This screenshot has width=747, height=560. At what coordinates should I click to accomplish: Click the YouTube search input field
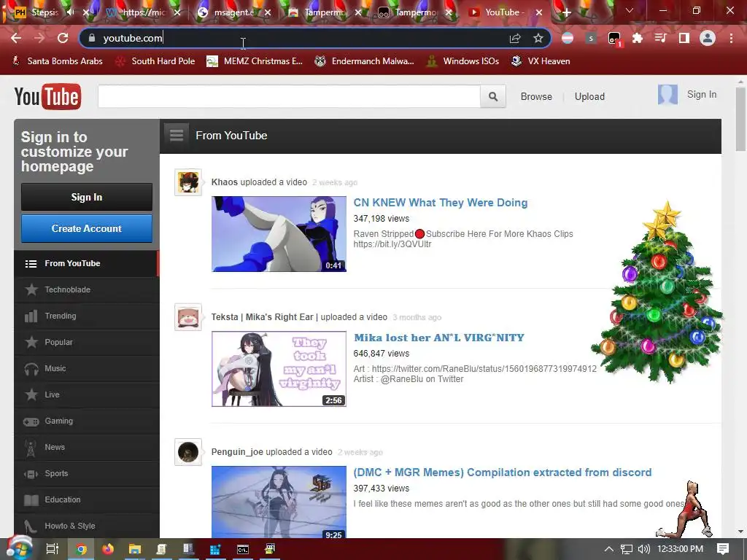point(289,97)
